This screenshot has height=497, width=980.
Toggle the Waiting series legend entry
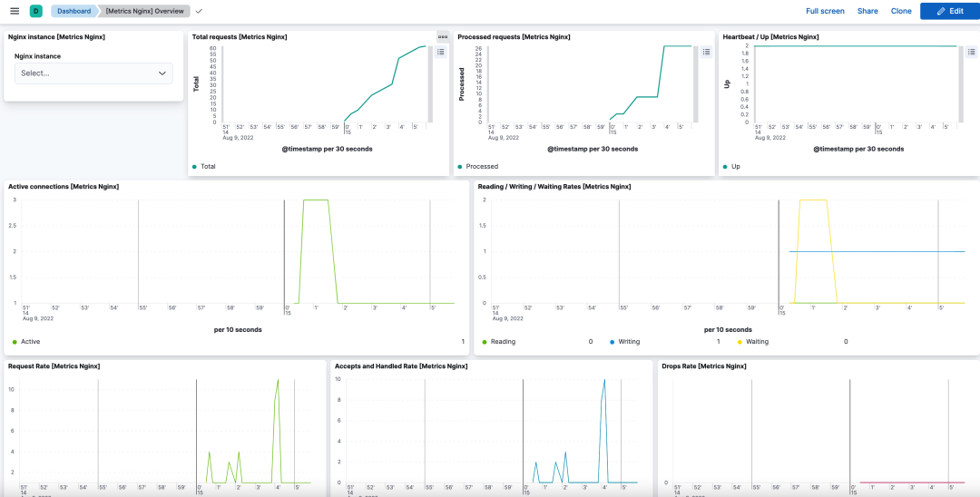758,342
